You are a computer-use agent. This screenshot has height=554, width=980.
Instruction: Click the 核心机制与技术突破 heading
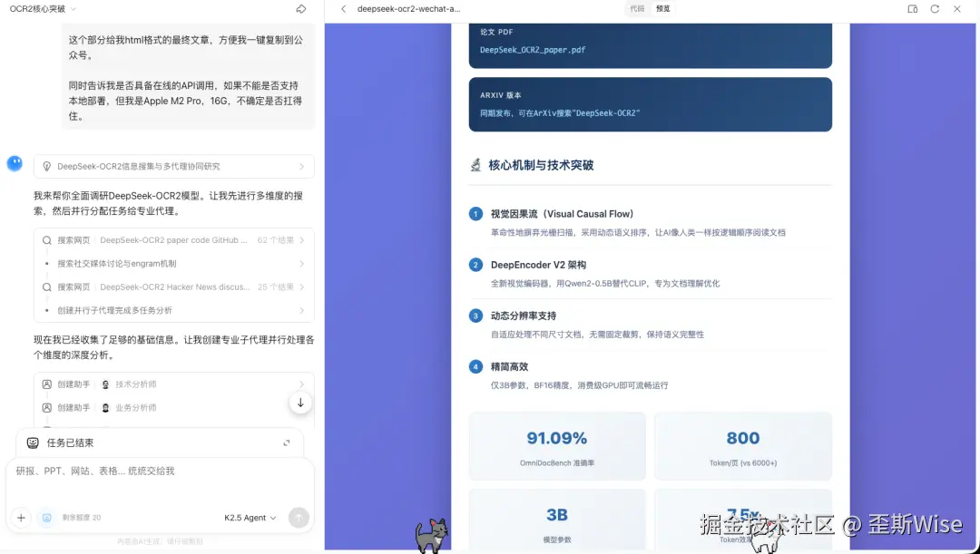point(541,166)
